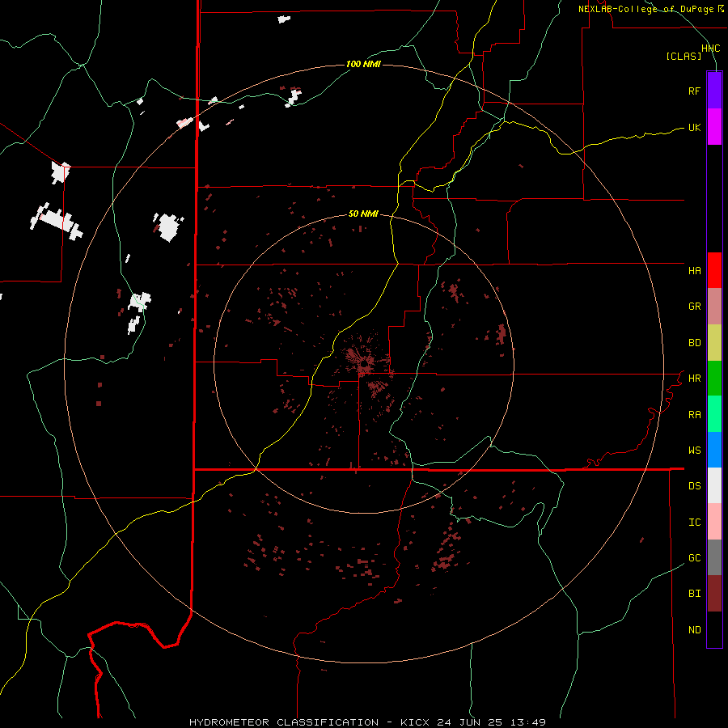The height and width of the screenshot is (728, 728).
Task: Click the 13:49 timestamp
Action: (528, 722)
